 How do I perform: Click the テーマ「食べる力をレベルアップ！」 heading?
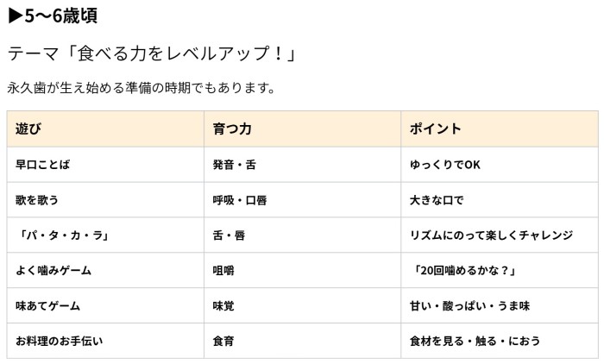(152, 53)
